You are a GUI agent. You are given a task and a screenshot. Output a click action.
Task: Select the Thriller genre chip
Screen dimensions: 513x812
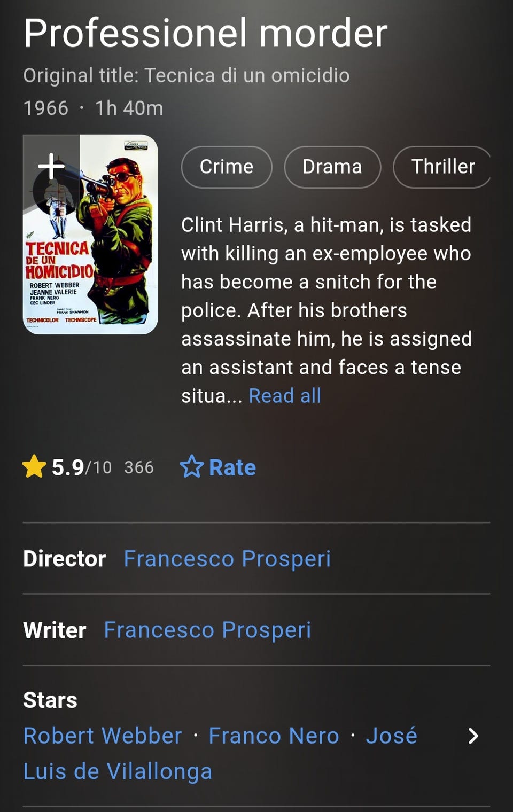(442, 167)
